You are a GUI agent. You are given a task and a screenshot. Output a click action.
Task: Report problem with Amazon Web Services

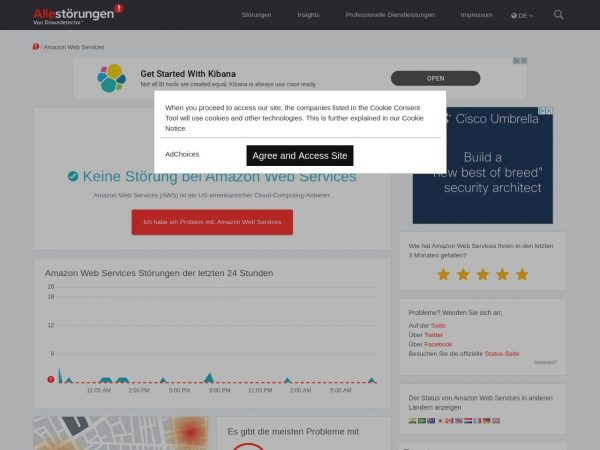(x=212, y=222)
